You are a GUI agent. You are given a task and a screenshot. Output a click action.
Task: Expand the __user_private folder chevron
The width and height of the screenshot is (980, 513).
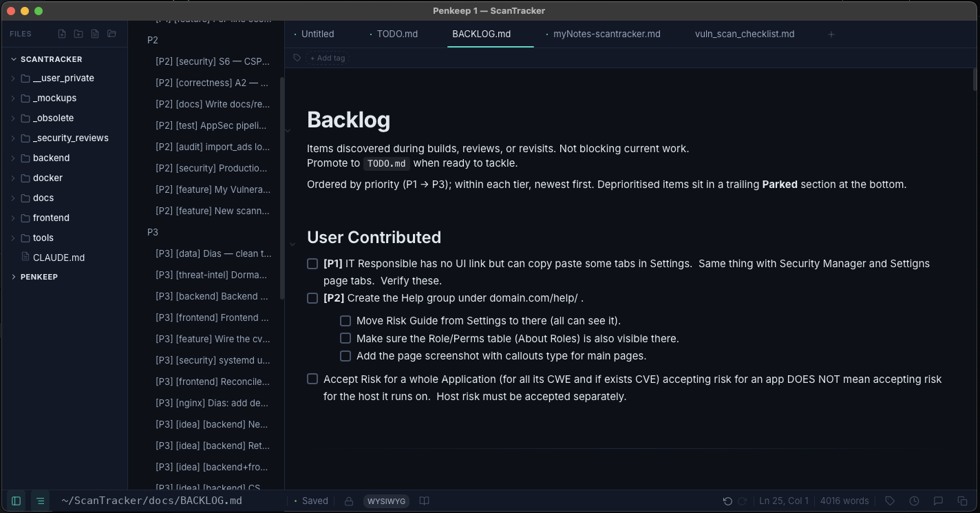[13, 78]
